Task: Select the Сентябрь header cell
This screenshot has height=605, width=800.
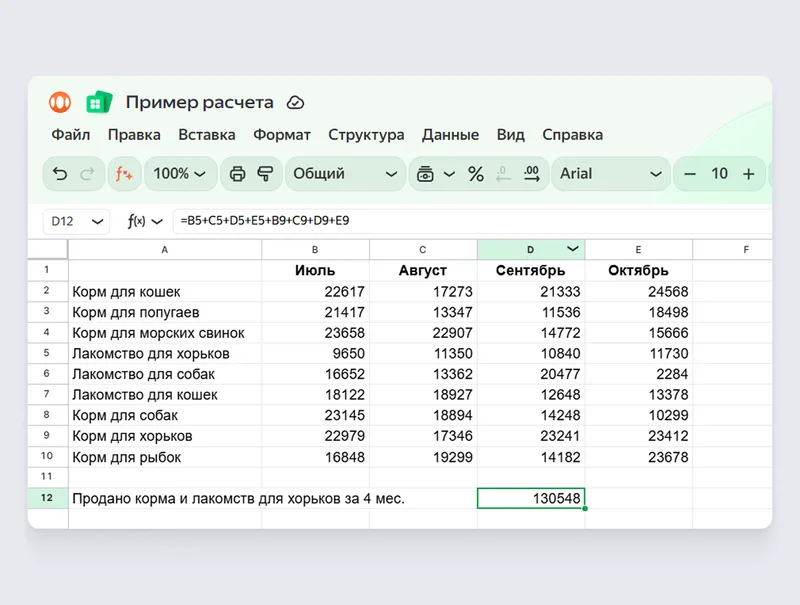Action: (x=531, y=270)
